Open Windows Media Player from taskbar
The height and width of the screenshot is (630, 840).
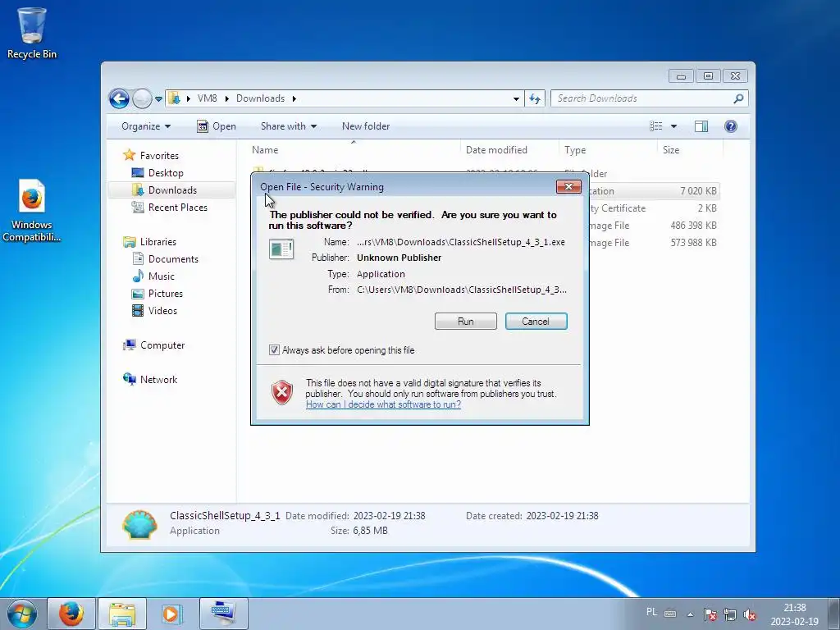point(171,614)
